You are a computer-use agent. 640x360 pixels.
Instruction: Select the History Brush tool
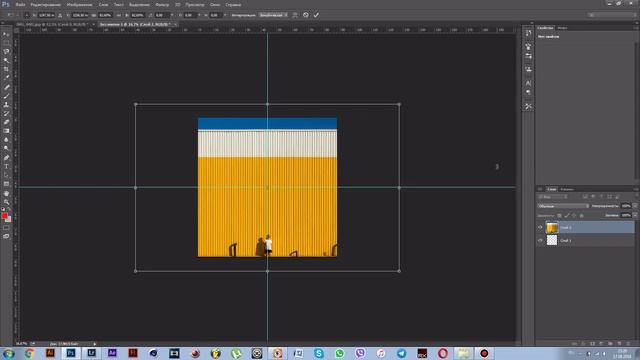point(6,113)
